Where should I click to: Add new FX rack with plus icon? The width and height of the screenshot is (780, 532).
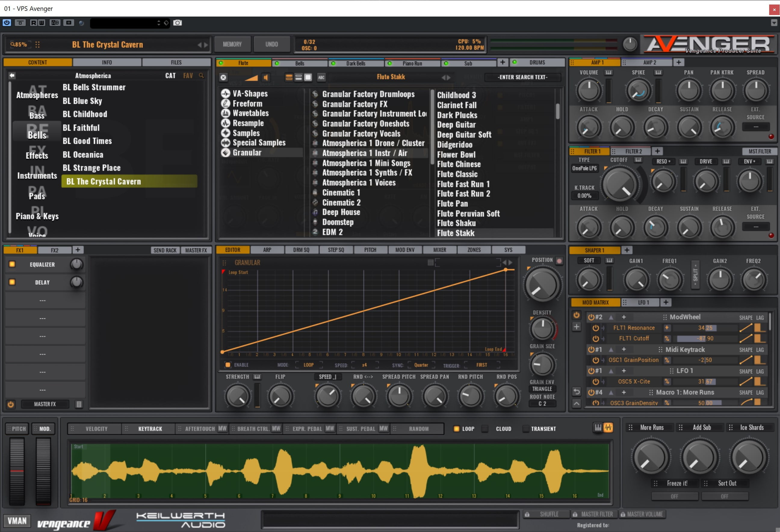pos(78,250)
